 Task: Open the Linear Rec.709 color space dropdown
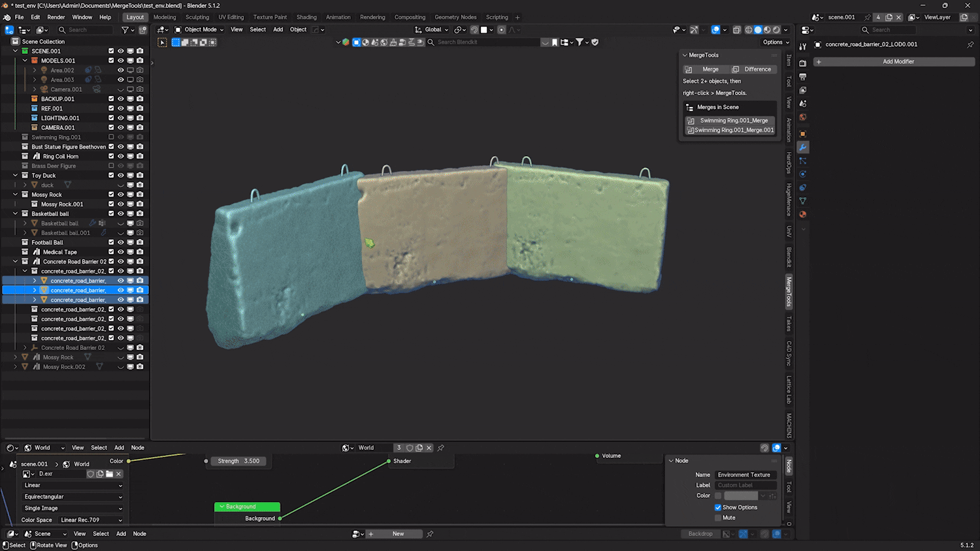tap(90, 520)
